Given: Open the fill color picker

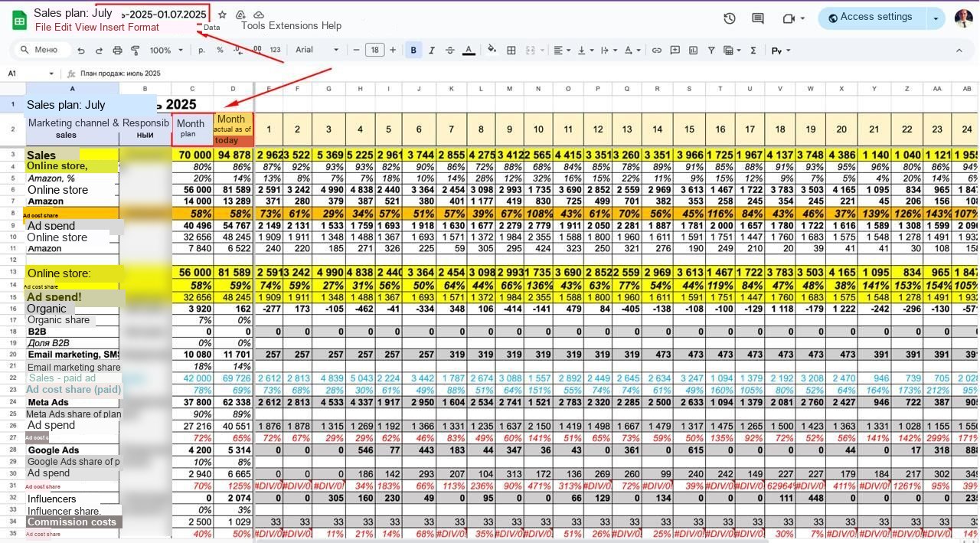Looking at the screenshot, I should [x=492, y=51].
